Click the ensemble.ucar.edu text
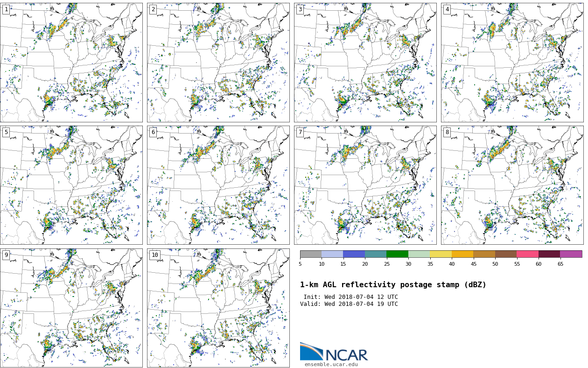588x368 pixels. (331, 365)
